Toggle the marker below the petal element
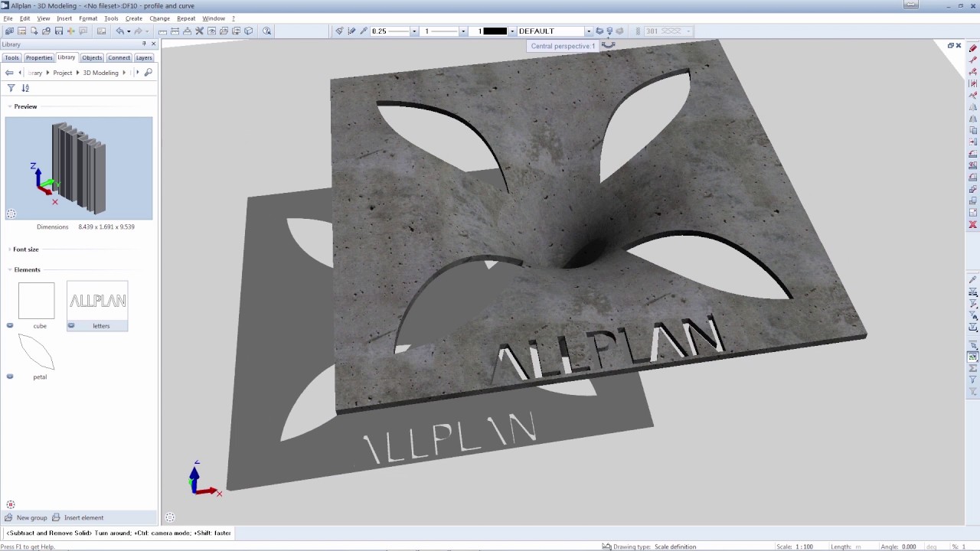 (10, 376)
